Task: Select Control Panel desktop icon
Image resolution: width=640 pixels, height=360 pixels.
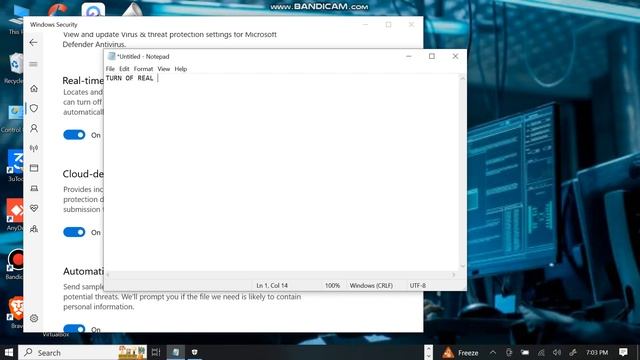Action: (12, 118)
